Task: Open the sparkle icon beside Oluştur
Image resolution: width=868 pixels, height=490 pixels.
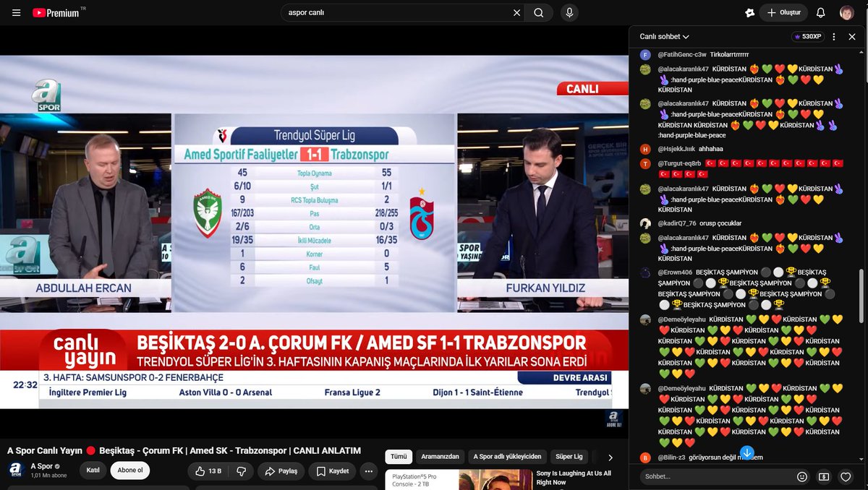Action: tap(749, 13)
